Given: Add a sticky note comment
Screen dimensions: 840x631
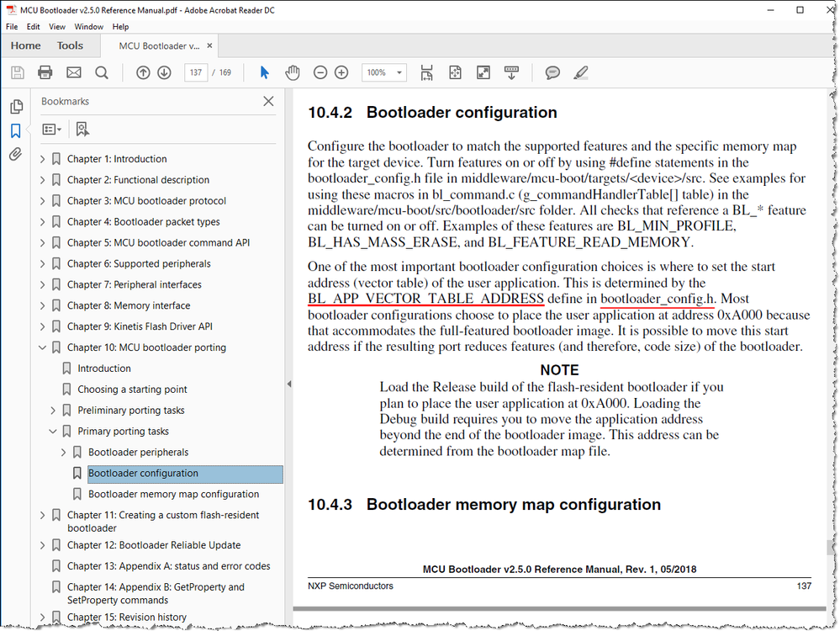Looking at the screenshot, I should click(552, 72).
